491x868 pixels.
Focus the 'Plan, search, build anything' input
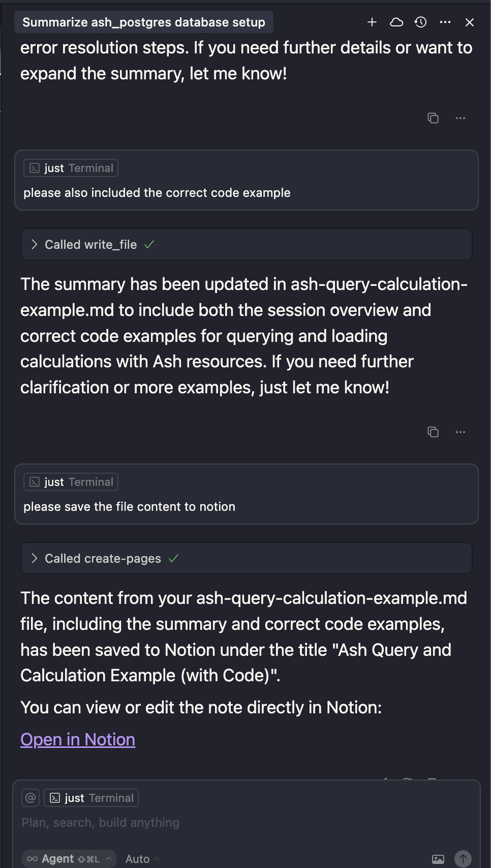click(x=203, y=823)
